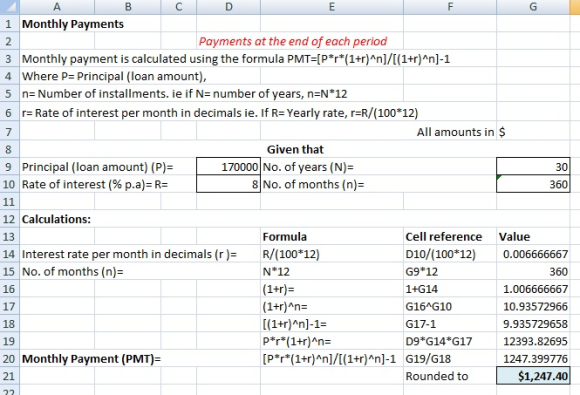Viewport: 580px width, 395px height.
Task: Click 'No. of months (n)=' label in row 10
Action: pyautogui.click(x=313, y=185)
